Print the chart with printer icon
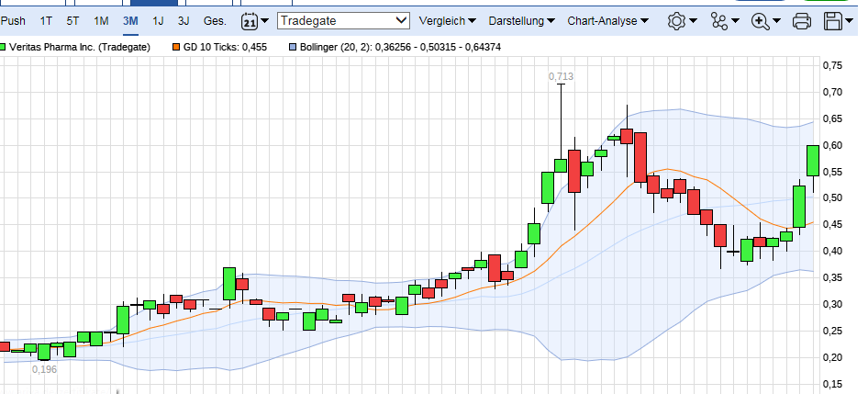 [801, 20]
